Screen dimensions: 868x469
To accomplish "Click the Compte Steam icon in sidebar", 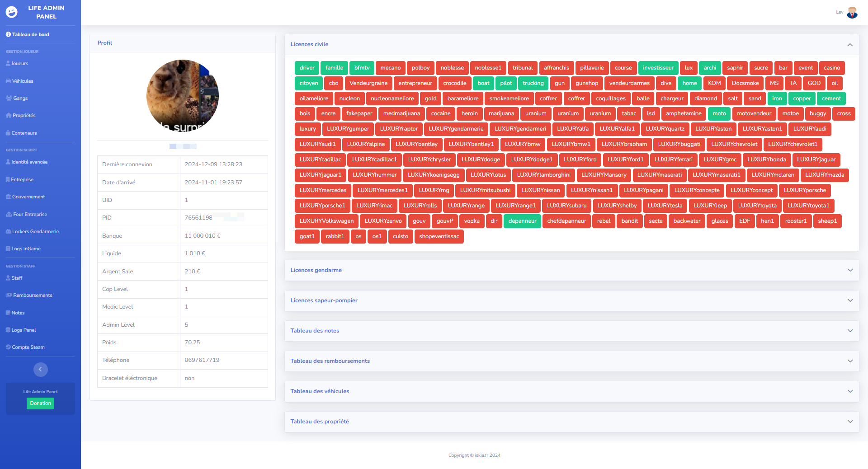I will click(x=8, y=347).
